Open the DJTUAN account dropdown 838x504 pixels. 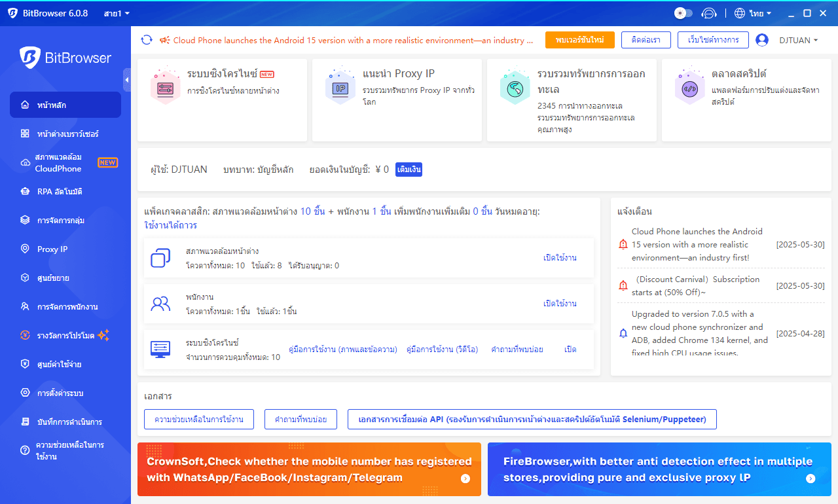coord(798,40)
